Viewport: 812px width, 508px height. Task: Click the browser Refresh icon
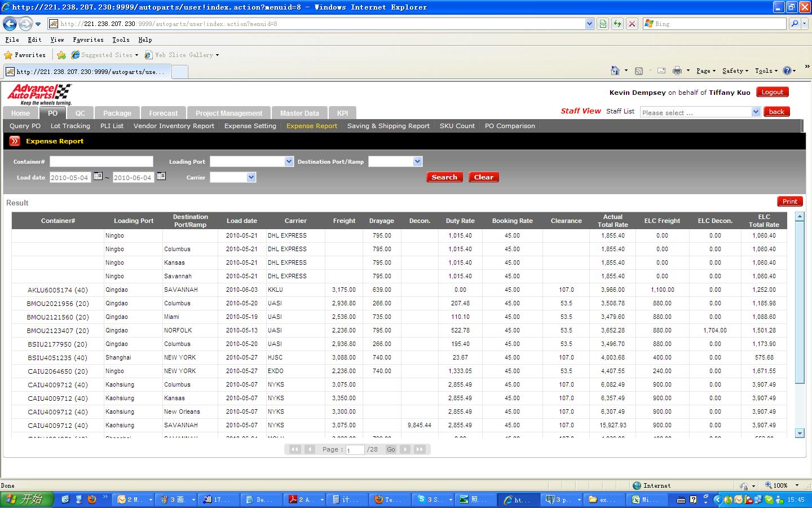point(617,24)
